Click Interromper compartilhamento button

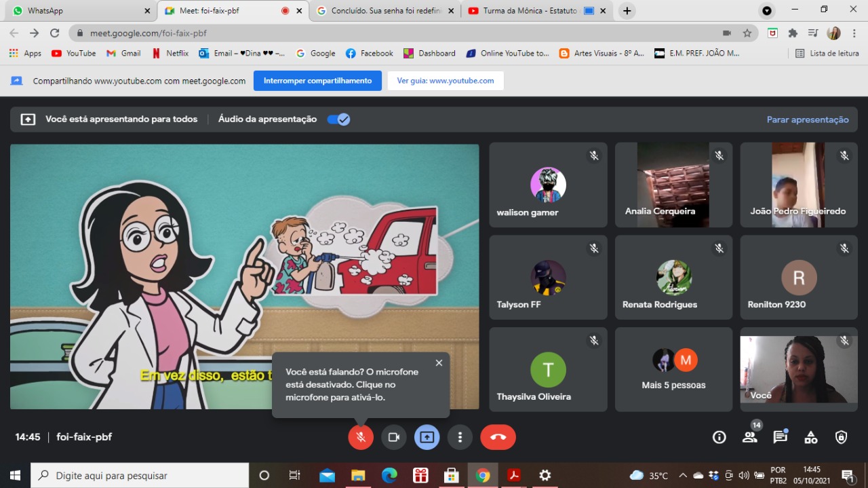pyautogui.click(x=317, y=81)
